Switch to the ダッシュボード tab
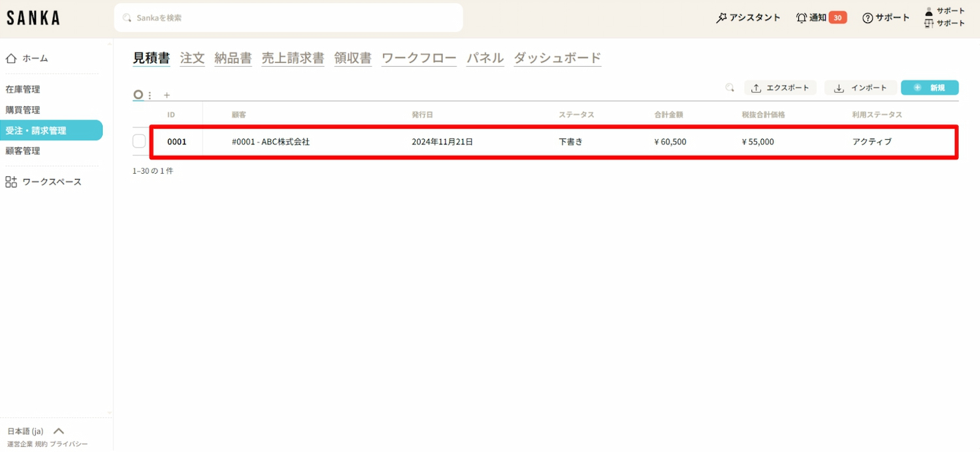The width and height of the screenshot is (980, 452). [x=557, y=57]
